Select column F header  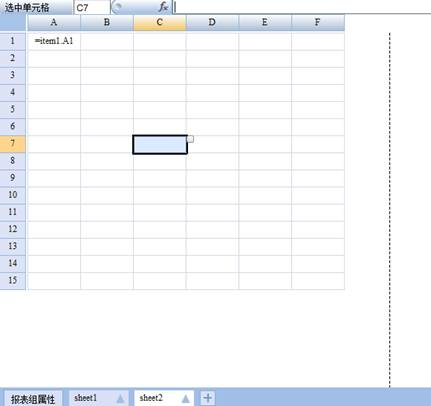318,23
